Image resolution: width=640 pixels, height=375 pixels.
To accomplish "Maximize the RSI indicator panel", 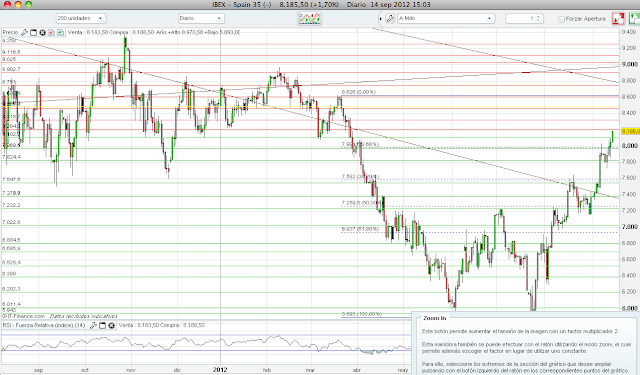I will click(x=102, y=325).
